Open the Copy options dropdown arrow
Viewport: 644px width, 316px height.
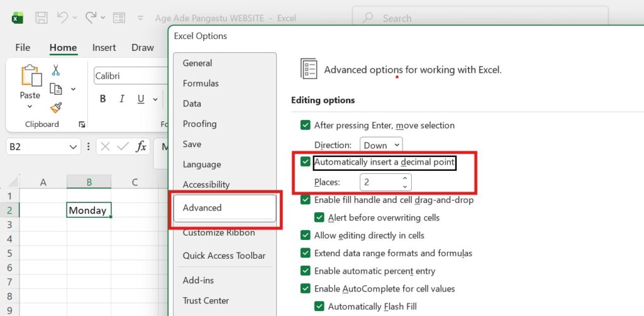(73, 89)
